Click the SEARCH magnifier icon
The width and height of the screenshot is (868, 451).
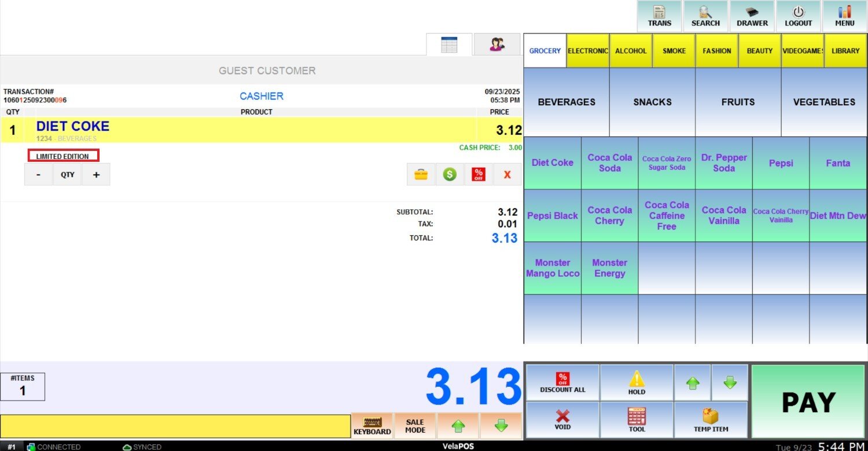tap(705, 16)
